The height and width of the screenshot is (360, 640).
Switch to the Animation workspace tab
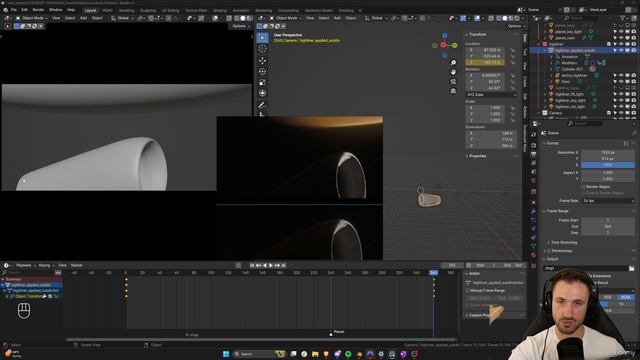(x=240, y=11)
